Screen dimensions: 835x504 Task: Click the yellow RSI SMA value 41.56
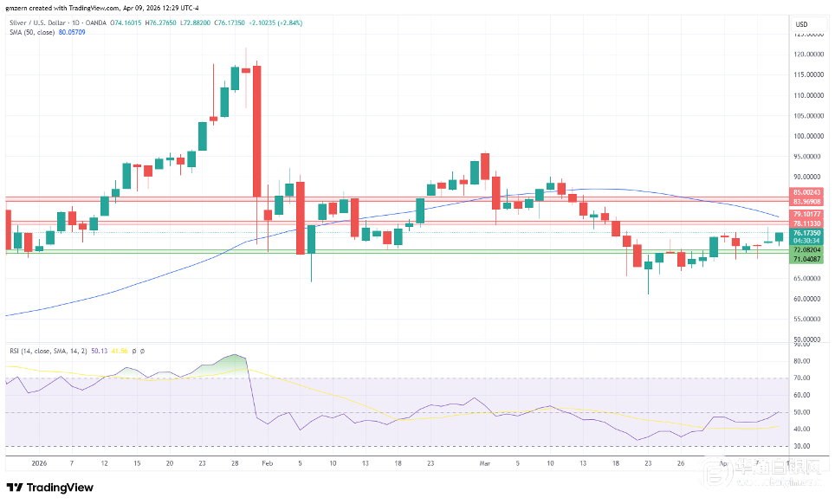pos(118,351)
